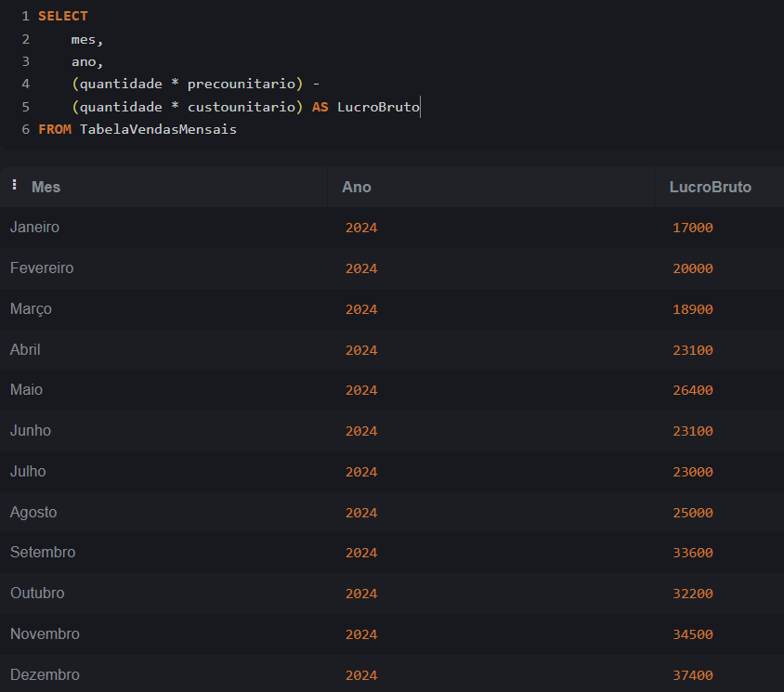Click the word quantidade in line 4
The width and height of the screenshot is (784, 692).
point(121,84)
